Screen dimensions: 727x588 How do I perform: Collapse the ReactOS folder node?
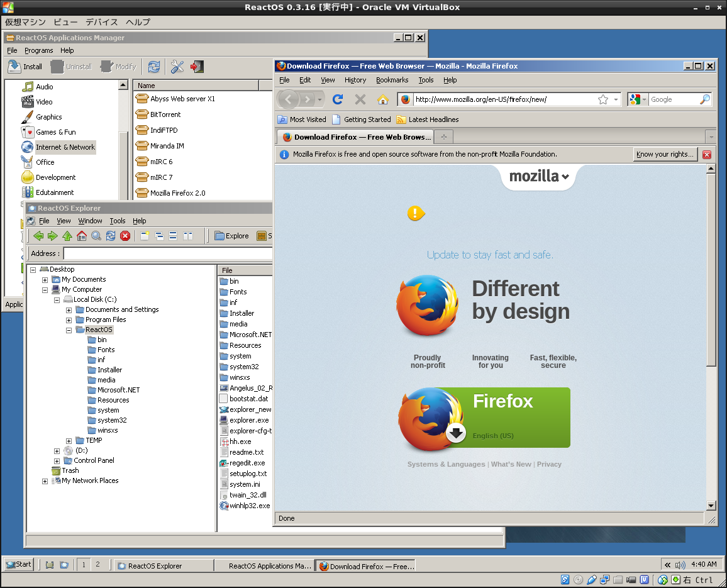coord(69,330)
